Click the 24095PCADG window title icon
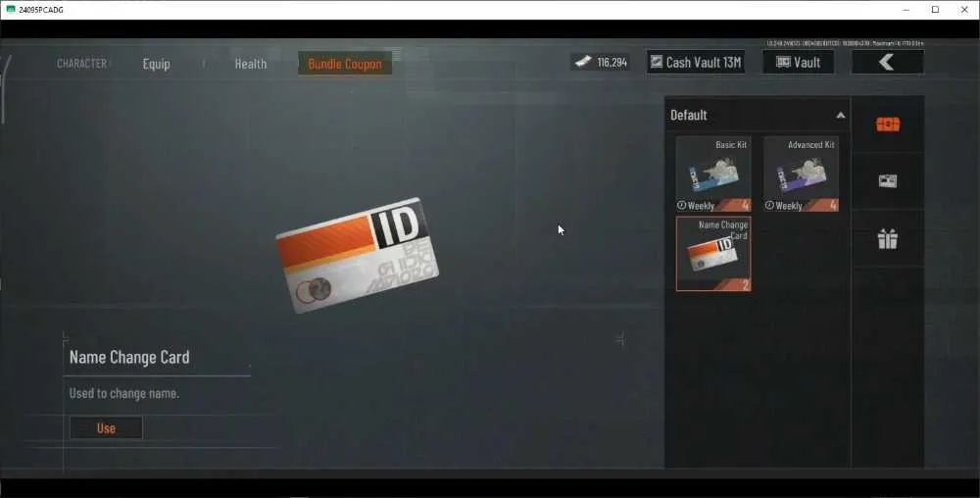This screenshot has height=498, width=980. click(11, 10)
